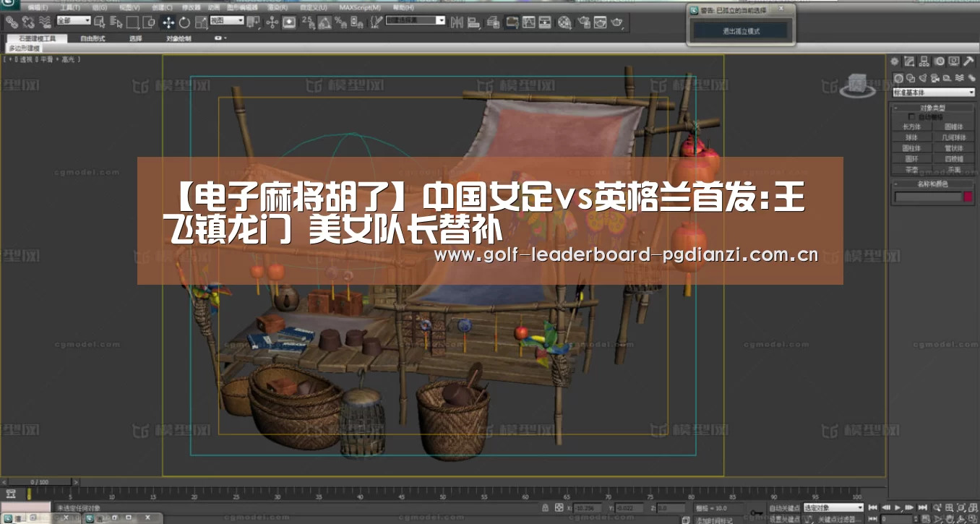980x524 pixels.
Task: Collapse the 对象类型 rollout
Action: click(934, 108)
